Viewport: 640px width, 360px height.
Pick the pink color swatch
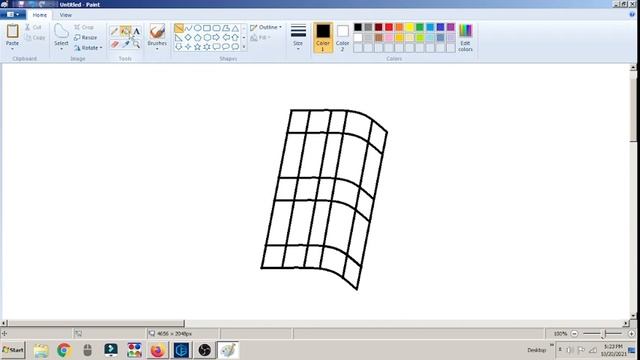point(389,38)
